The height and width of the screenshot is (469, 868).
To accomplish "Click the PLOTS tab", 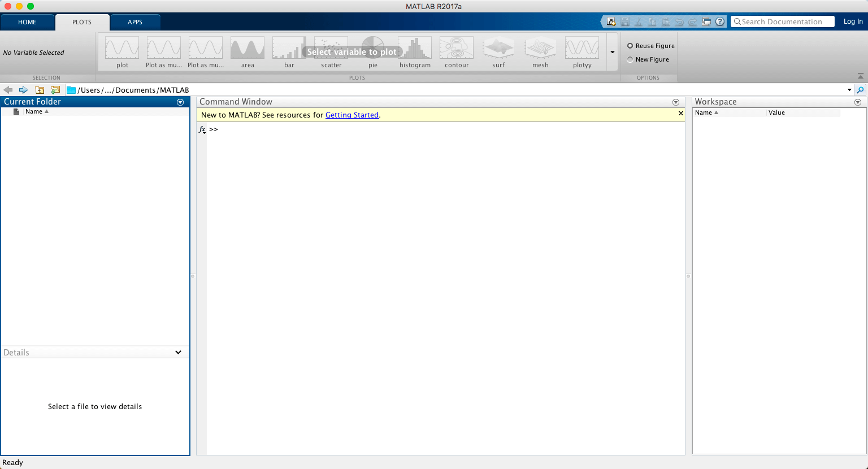I will click(x=82, y=22).
